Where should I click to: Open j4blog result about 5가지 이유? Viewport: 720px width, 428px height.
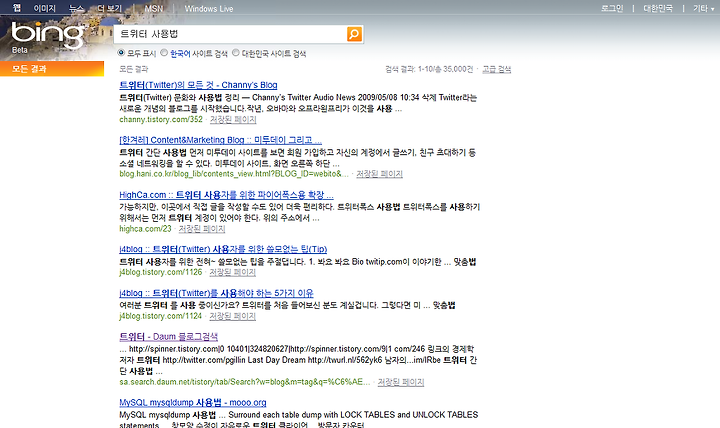coord(216,293)
